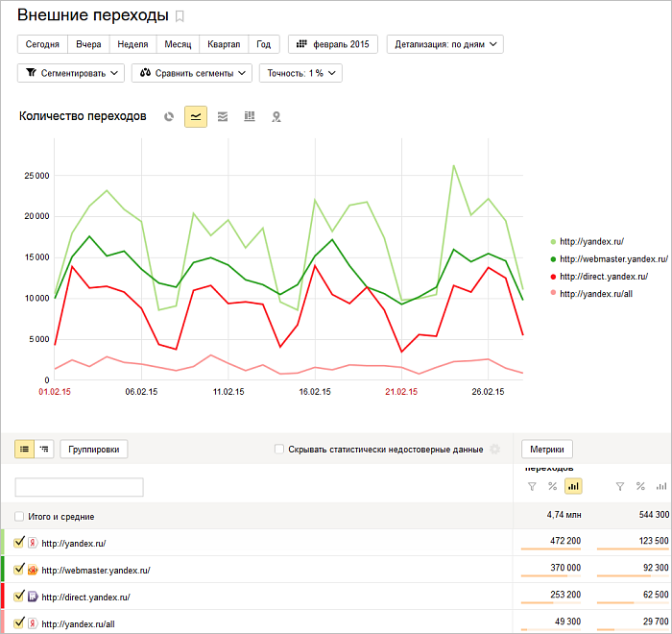The width and height of the screenshot is (672, 634).
Task: Select the Квартал period tab
Action: tap(224, 44)
